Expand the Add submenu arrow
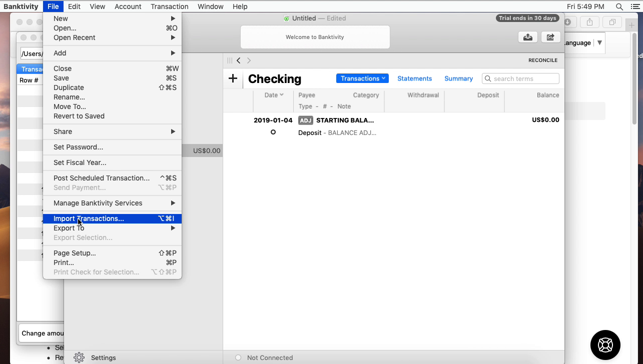 tap(173, 53)
